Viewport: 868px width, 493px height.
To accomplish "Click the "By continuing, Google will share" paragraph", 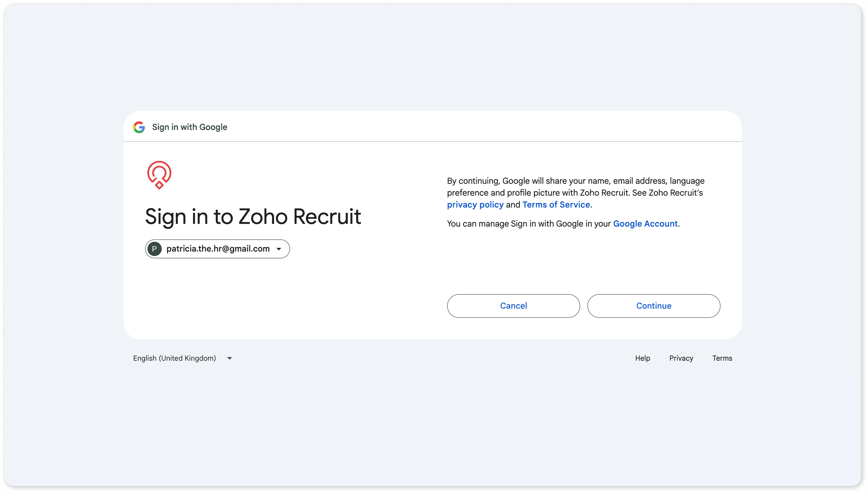I will coord(575,186).
